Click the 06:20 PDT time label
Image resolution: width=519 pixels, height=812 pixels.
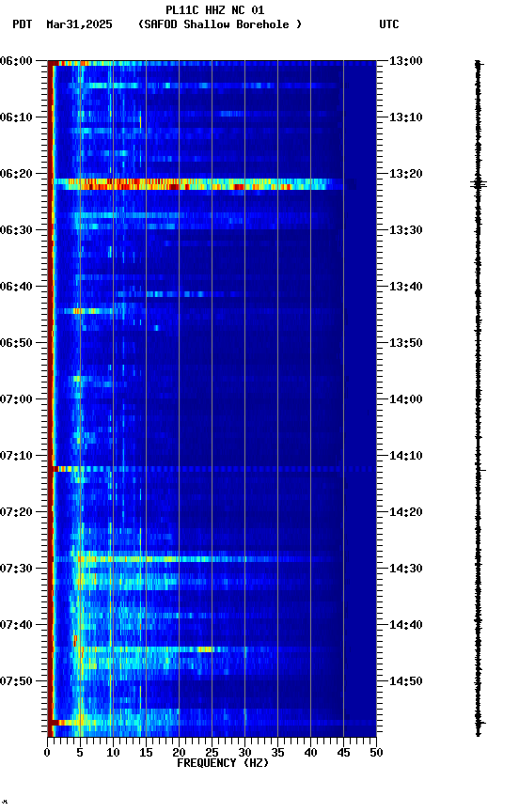tap(16, 174)
